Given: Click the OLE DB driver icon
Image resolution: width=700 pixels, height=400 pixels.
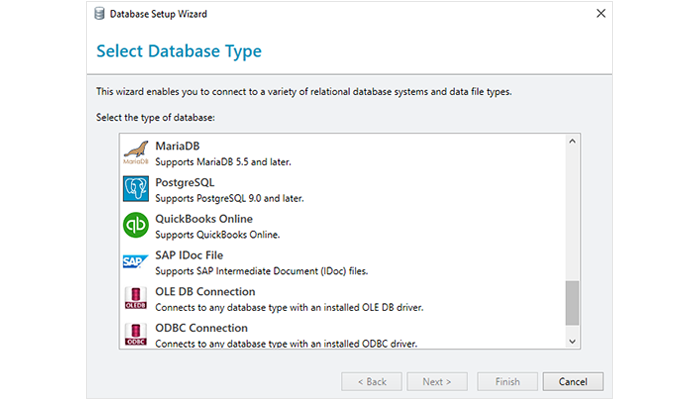Looking at the screenshot, I should 135,299.
